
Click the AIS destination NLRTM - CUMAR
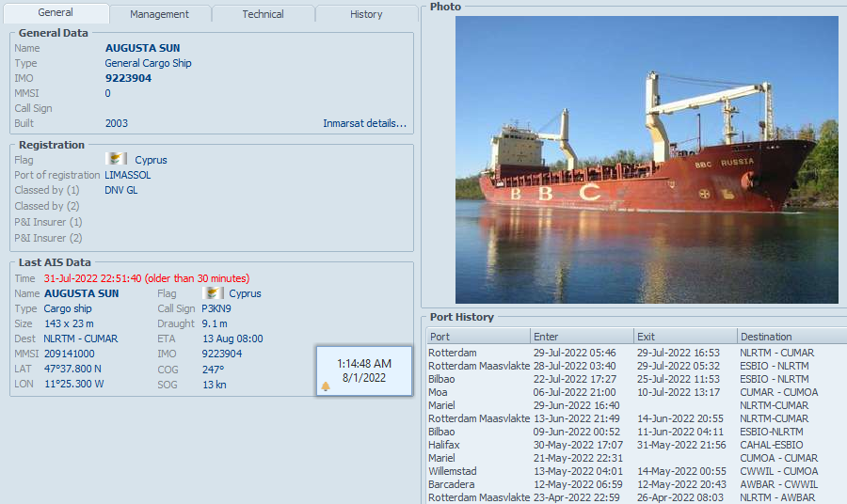tap(81, 339)
